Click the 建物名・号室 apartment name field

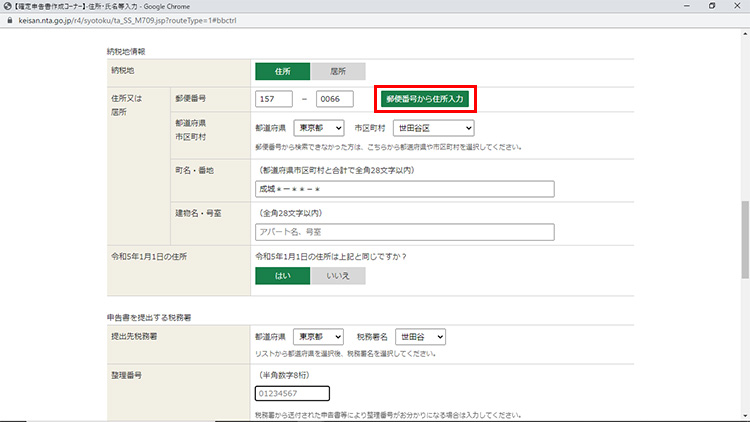point(404,232)
